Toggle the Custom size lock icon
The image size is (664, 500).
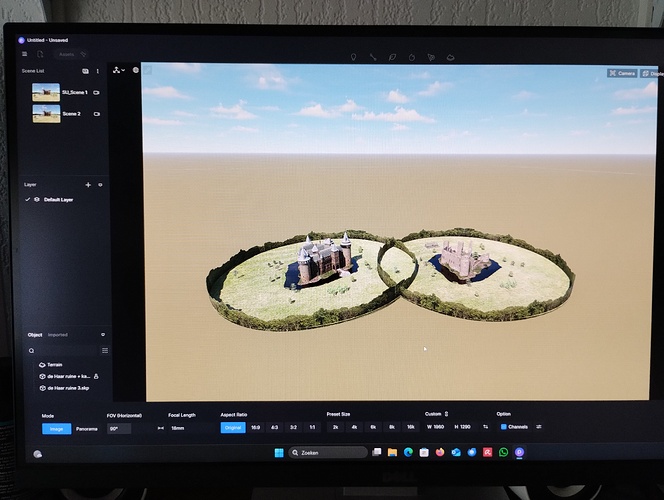(446, 414)
